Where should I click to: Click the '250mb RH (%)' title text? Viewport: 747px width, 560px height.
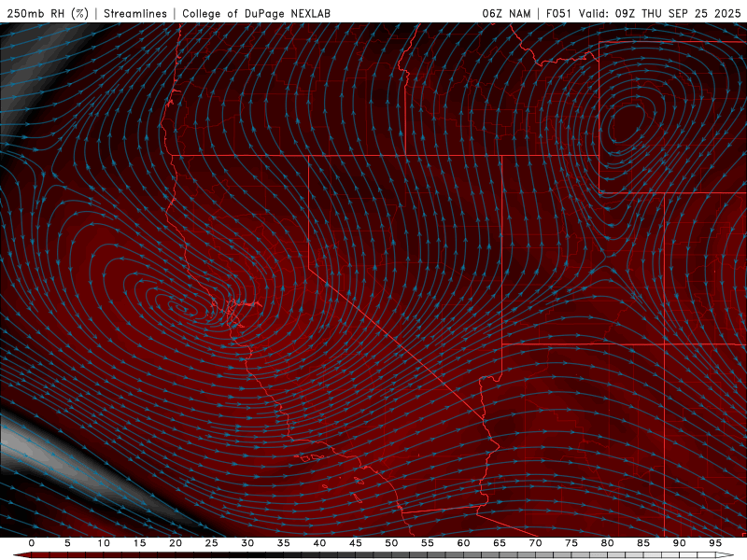pyautogui.click(x=49, y=13)
